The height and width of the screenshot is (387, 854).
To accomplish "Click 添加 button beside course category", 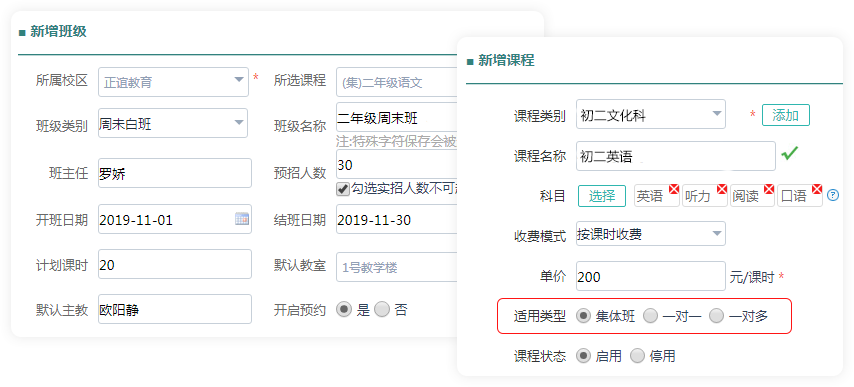I will click(x=785, y=115).
